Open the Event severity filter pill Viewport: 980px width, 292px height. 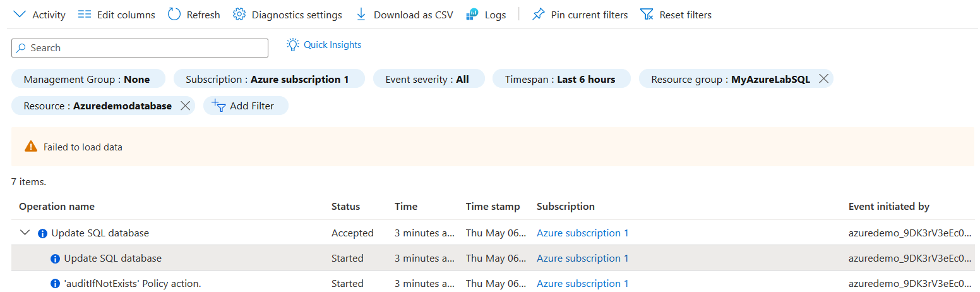tap(427, 80)
